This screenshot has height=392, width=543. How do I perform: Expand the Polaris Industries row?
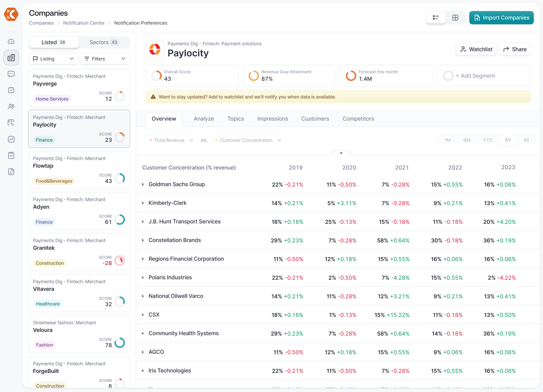(143, 278)
